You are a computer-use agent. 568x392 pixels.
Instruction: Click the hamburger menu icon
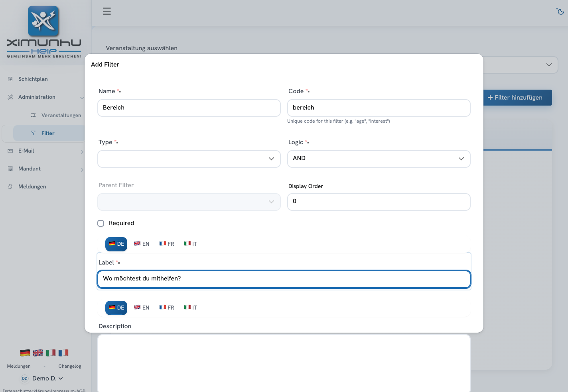107,11
